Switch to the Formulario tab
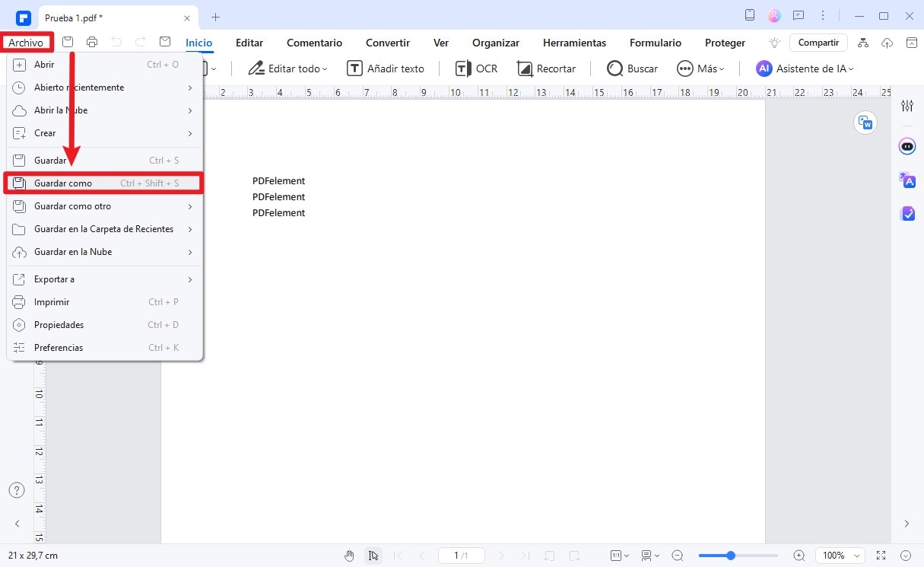Image resolution: width=924 pixels, height=567 pixels. (x=656, y=43)
